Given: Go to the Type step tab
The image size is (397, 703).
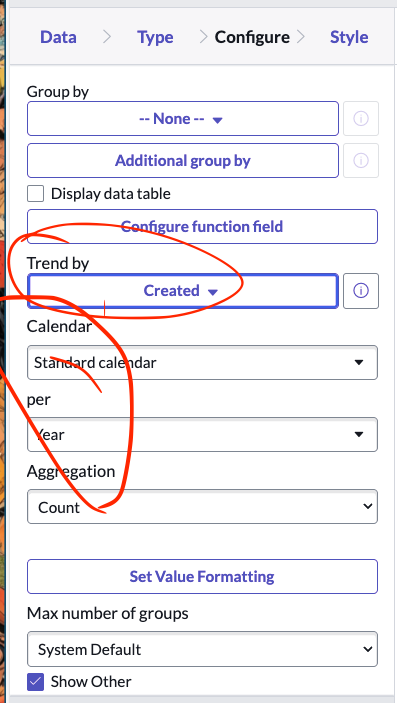Looking at the screenshot, I should (155, 37).
